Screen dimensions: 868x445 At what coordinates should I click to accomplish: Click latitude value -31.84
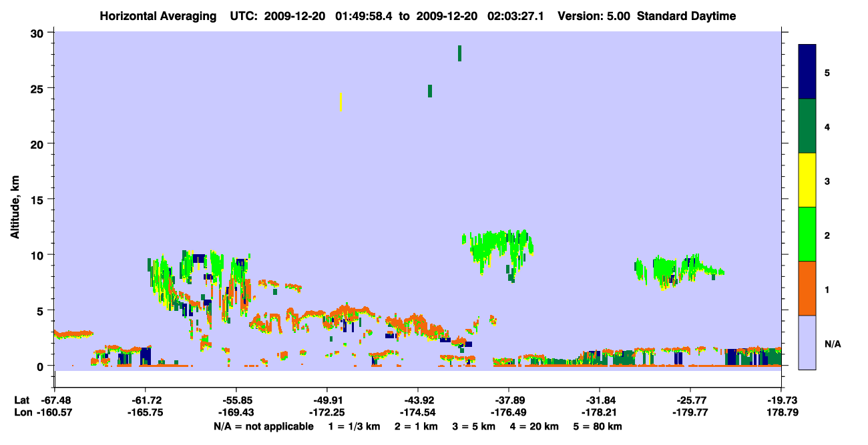coord(600,400)
